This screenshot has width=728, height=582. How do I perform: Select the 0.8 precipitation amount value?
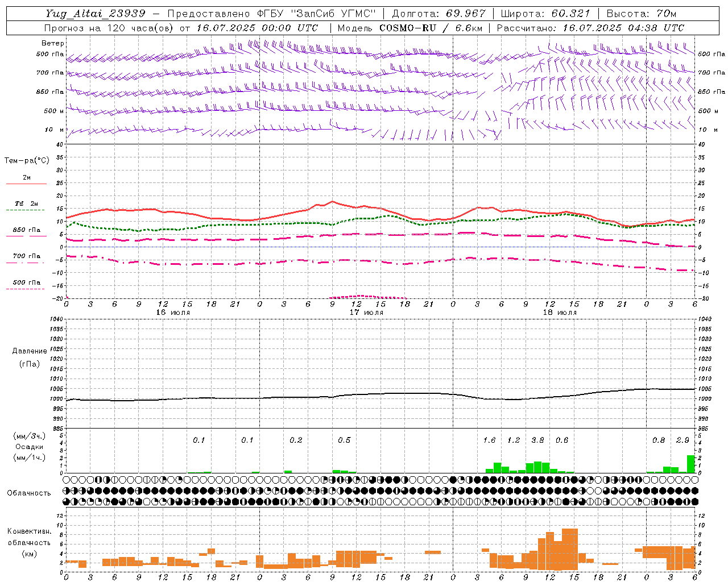click(x=659, y=440)
